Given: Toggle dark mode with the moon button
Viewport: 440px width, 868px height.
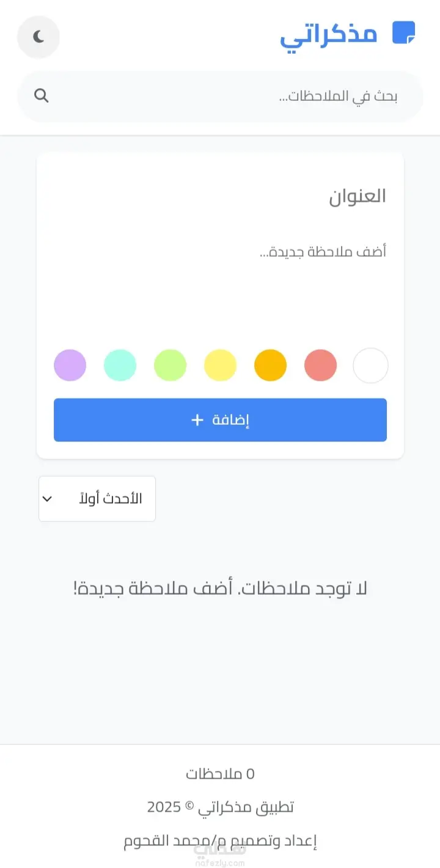Looking at the screenshot, I should [38, 37].
